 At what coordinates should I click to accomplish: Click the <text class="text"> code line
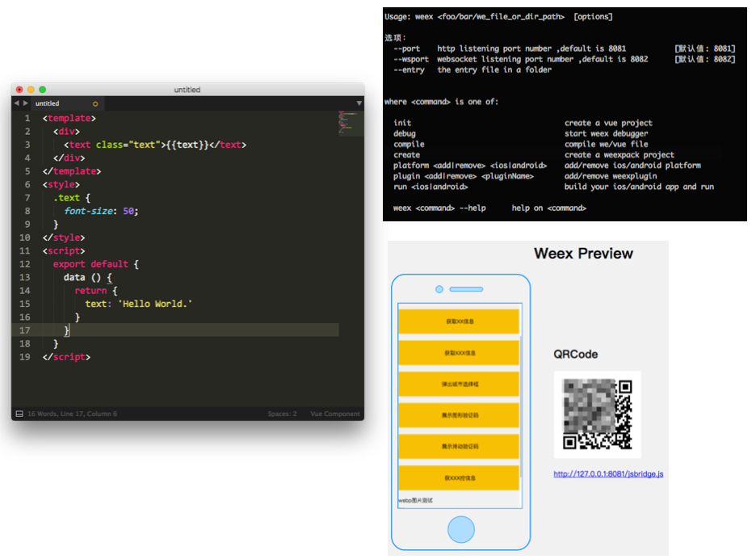coord(155,145)
